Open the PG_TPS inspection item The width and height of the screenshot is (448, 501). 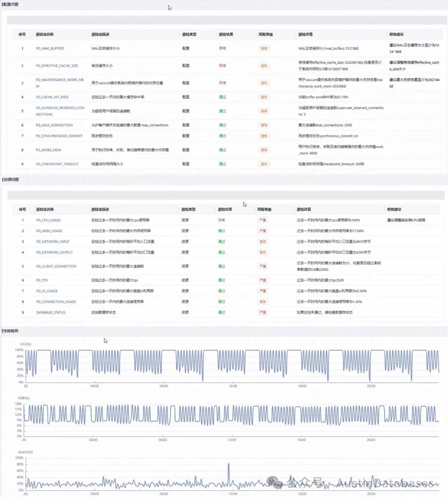pos(42,280)
